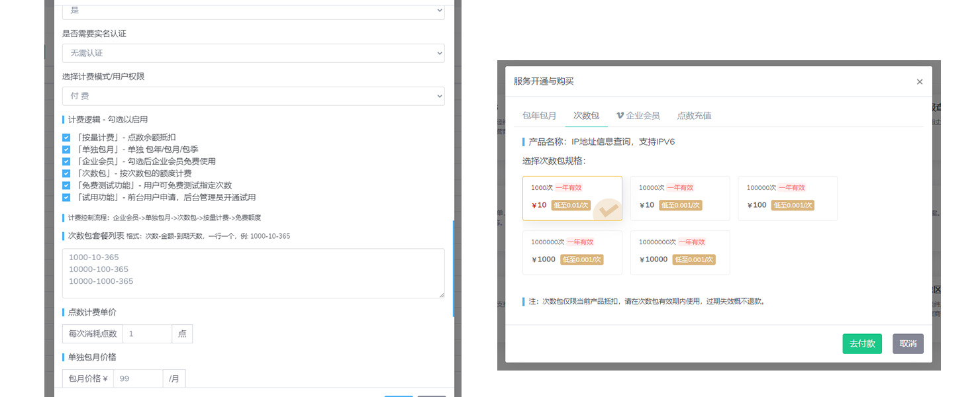Click the checkmark on the 1000次 package
The image size is (980, 397).
[x=609, y=210]
